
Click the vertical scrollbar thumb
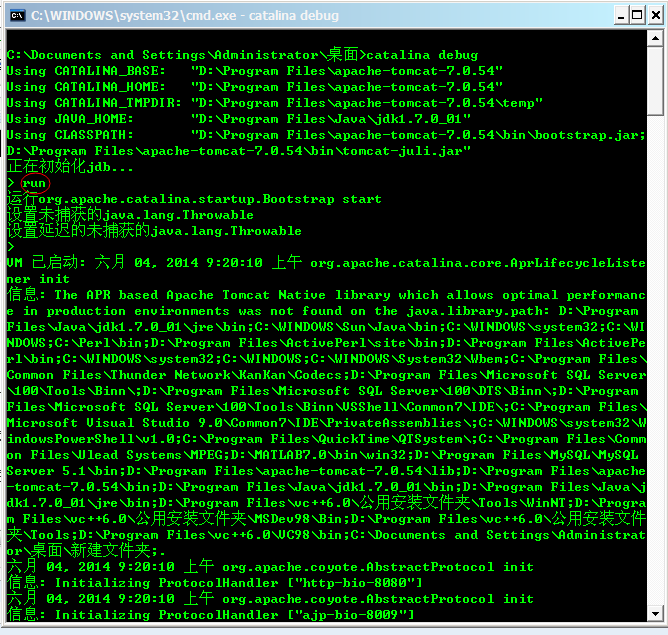[655, 81]
